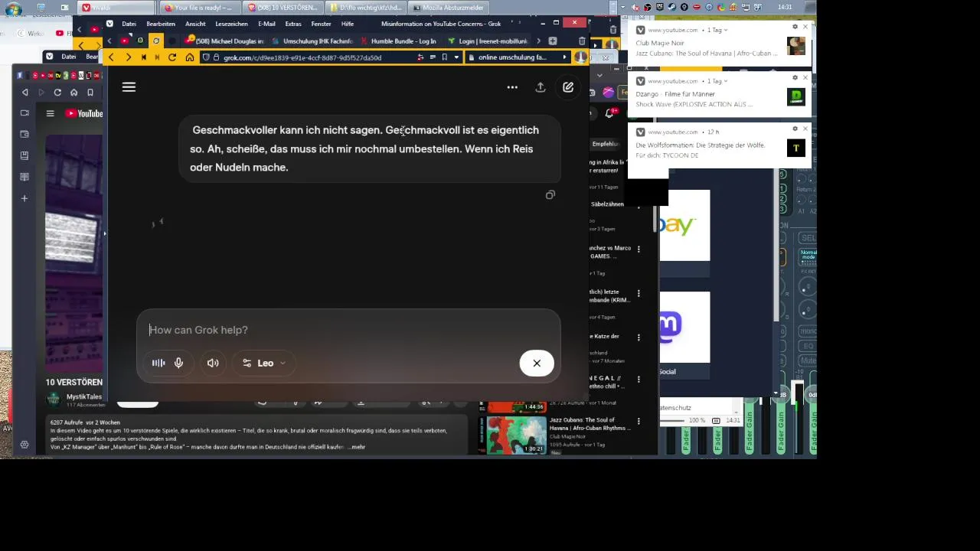Open the Ansicht menu

point(195,24)
